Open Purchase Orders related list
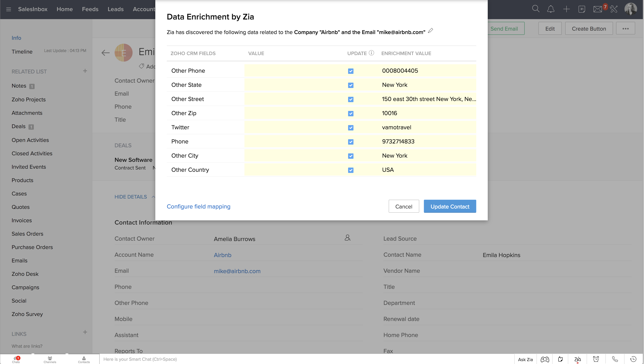Image resolution: width=644 pixels, height=364 pixels. pos(32,247)
